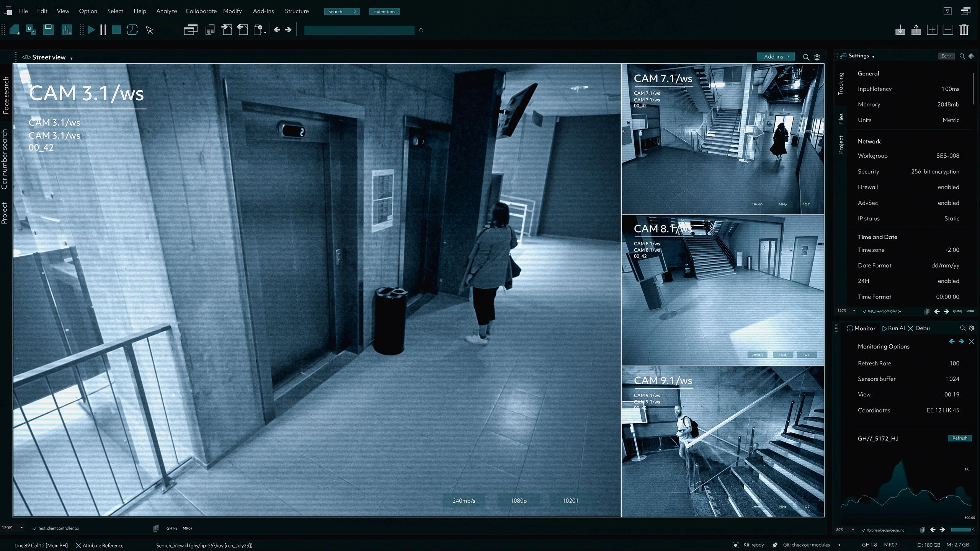Viewport: 980px width, 551px height.
Task: Click the Monitor panel search magnifier
Action: (962, 328)
